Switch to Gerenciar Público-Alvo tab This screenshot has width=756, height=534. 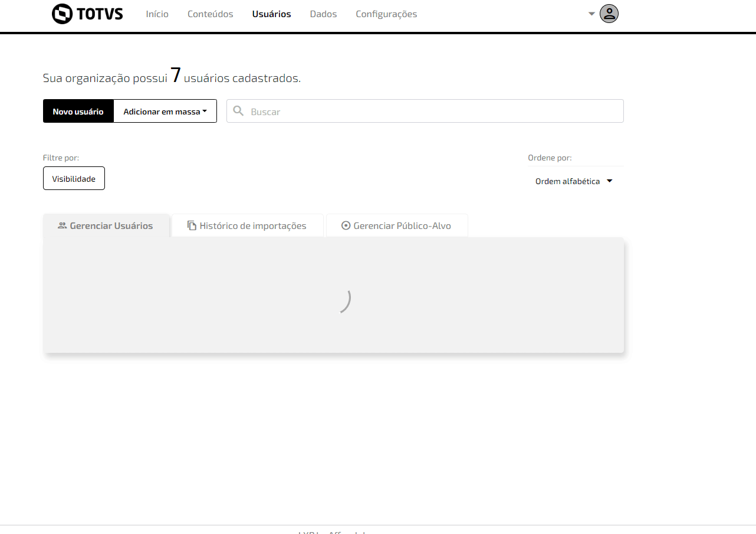397,225
